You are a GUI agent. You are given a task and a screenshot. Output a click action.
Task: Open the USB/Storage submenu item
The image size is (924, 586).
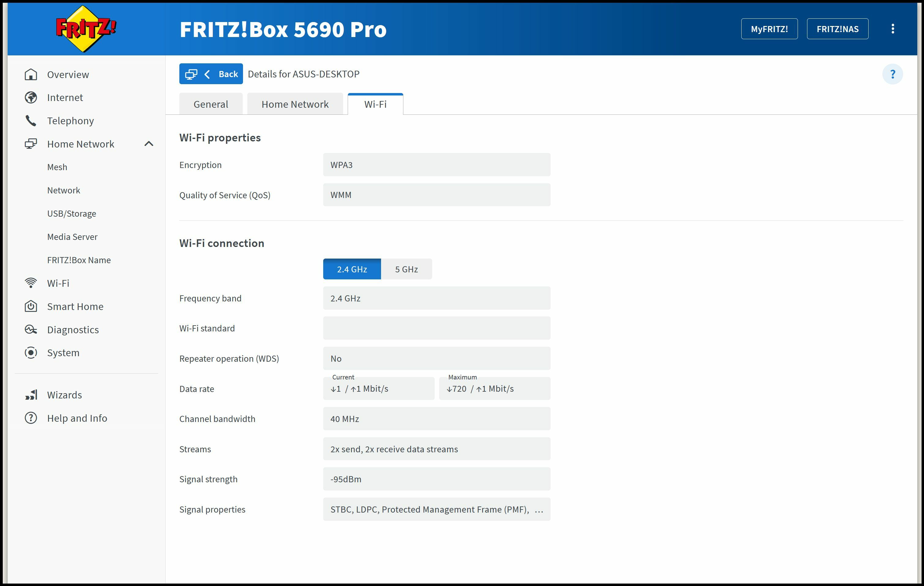tap(72, 214)
